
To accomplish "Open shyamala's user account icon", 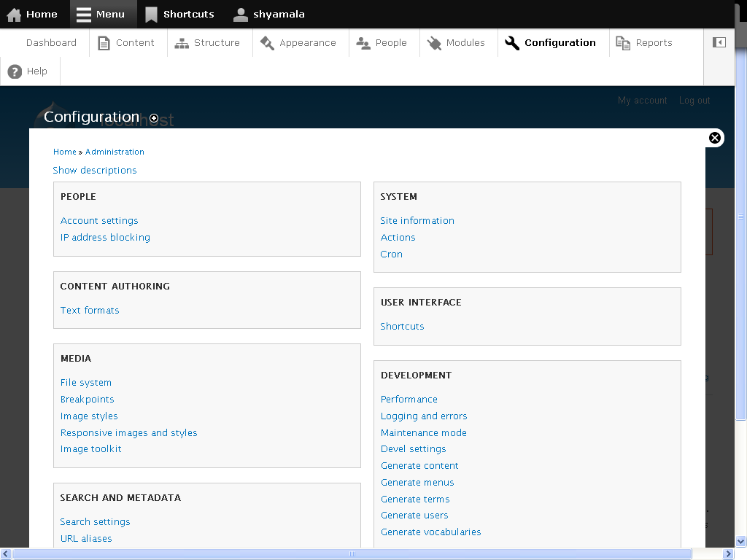I will (x=240, y=14).
